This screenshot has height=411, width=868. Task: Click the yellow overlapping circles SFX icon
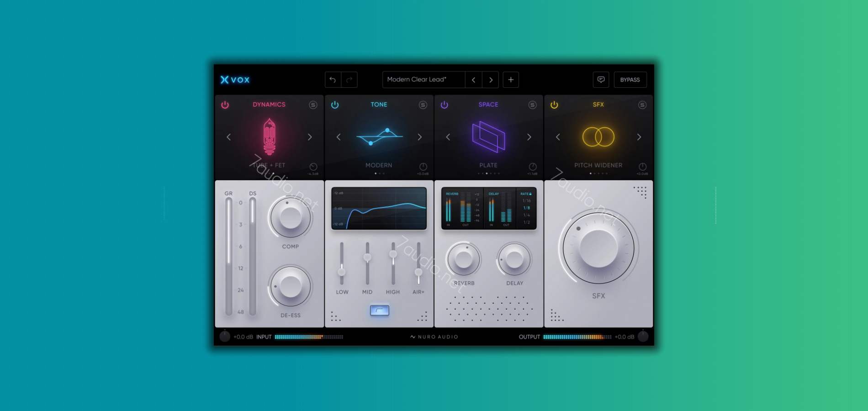coord(598,137)
